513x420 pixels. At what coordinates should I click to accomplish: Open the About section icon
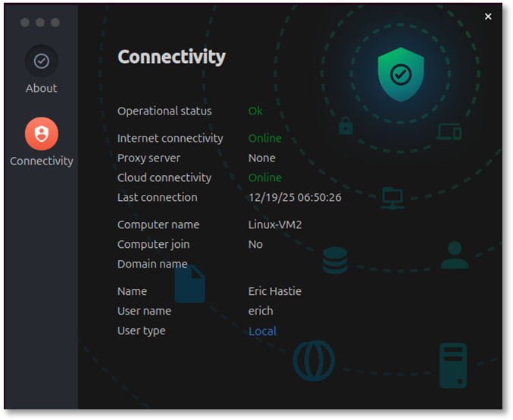coord(41,61)
